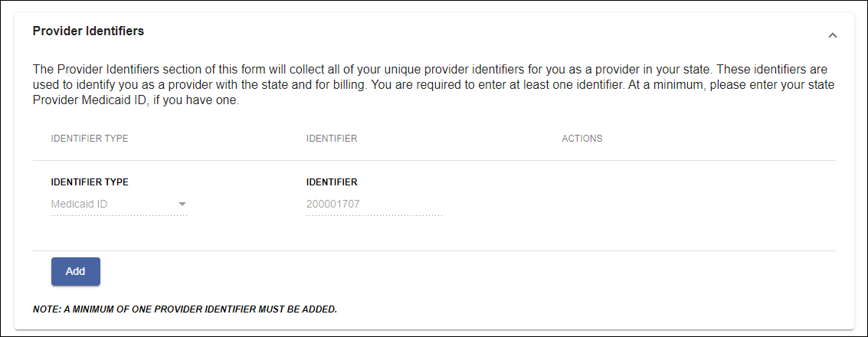Click the bold IDENTIFIER TYPE field label
868x337 pixels.
click(90, 182)
